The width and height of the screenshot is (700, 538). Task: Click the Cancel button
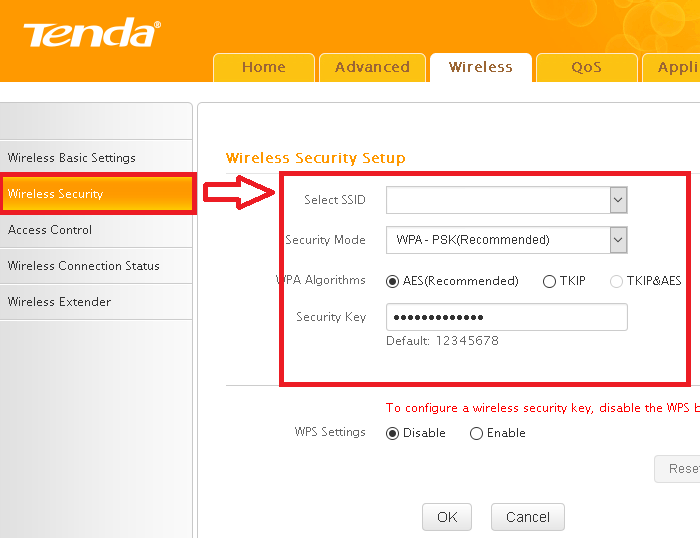pos(528,517)
